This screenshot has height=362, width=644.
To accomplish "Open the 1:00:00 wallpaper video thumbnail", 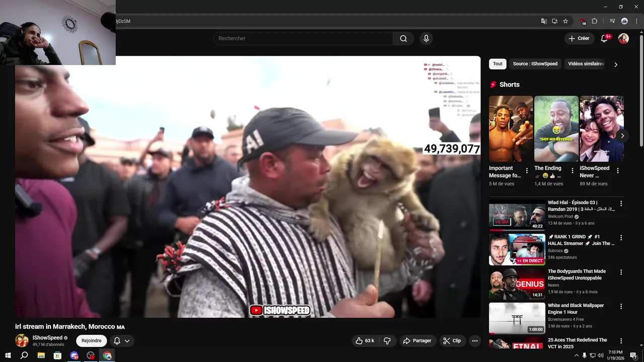I will pyautogui.click(x=517, y=318).
